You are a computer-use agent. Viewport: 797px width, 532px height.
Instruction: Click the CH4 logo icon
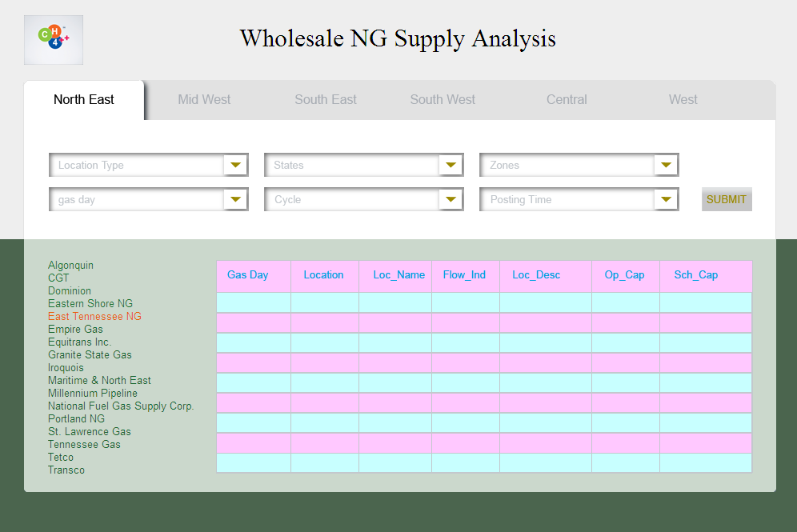(x=54, y=40)
